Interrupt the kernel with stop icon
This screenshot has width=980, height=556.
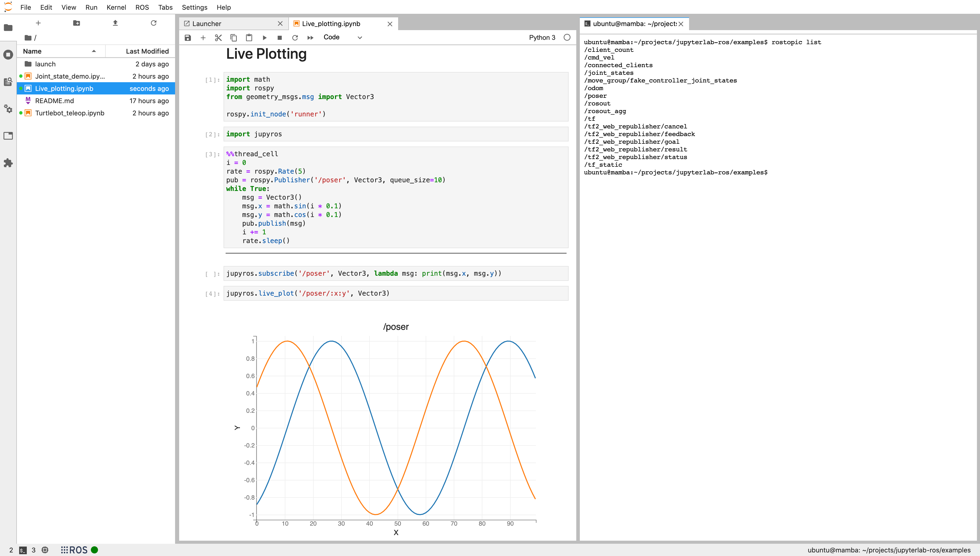click(x=279, y=38)
